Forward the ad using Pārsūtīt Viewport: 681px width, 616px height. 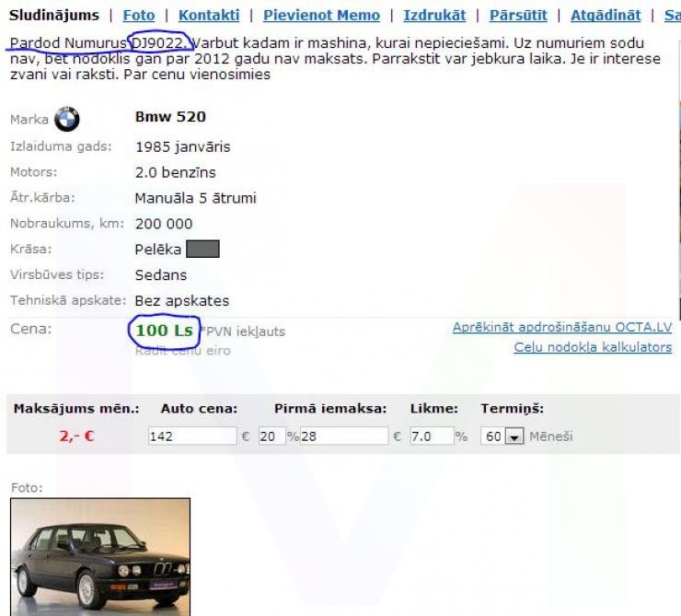(518, 15)
